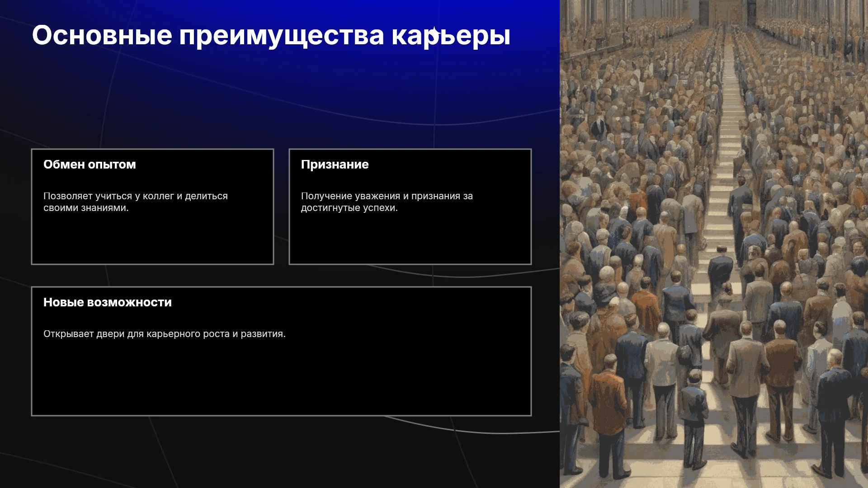Click the text Позволяет учиться у коллег
The width and height of the screenshot is (868, 488).
coord(108,196)
